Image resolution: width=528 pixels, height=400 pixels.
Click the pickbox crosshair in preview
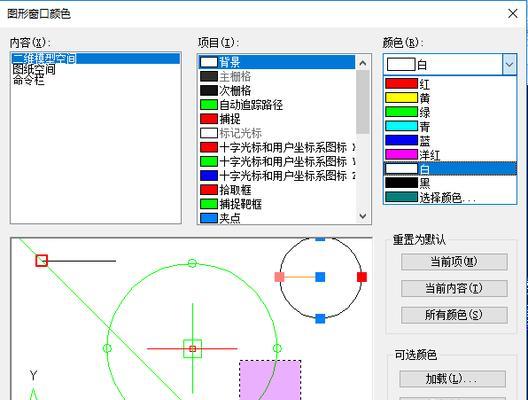pyautogui.click(x=193, y=348)
